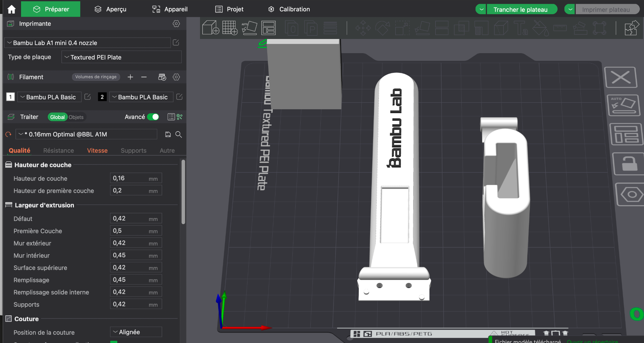Switch to the Préparer tab
This screenshot has height=343, width=644.
pyautogui.click(x=51, y=9)
